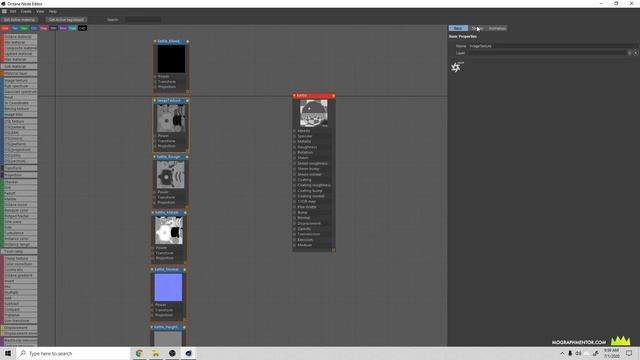
Task: Click the Albedo input pin
Action: [x=294, y=131]
